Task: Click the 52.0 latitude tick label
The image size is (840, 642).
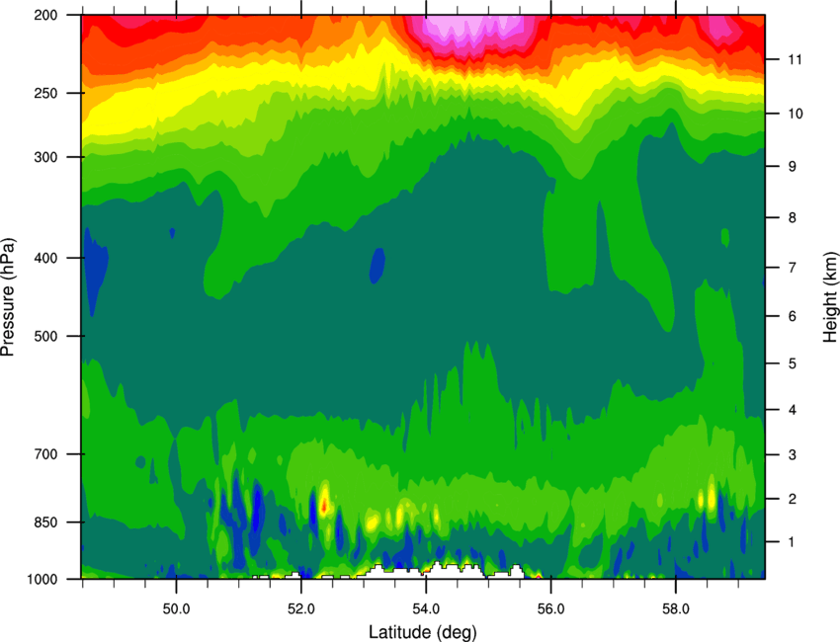Action: [x=301, y=609]
